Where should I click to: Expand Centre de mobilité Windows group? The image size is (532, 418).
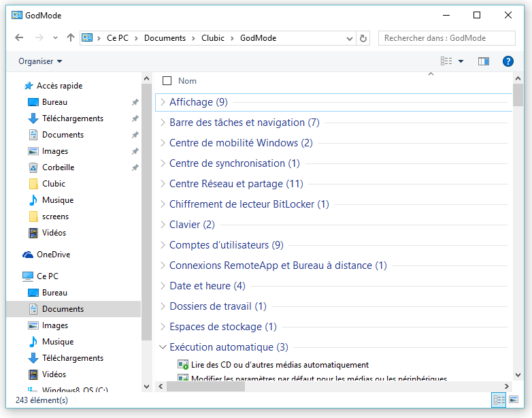pyautogui.click(x=163, y=142)
